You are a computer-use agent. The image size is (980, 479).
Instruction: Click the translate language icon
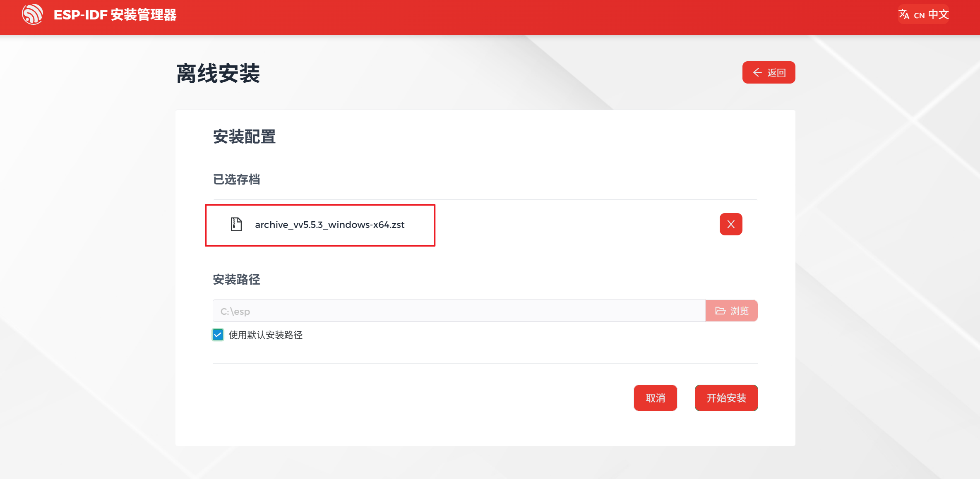[x=904, y=14]
